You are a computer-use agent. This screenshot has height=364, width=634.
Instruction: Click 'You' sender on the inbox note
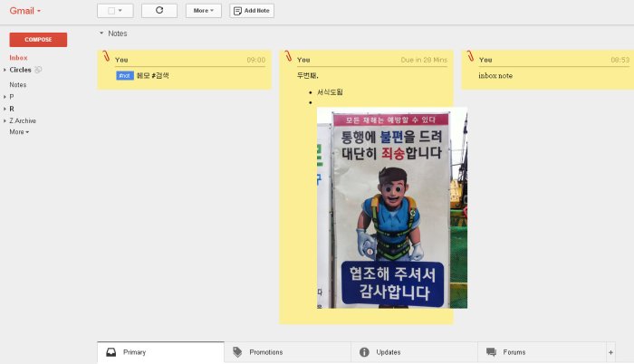(x=485, y=60)
